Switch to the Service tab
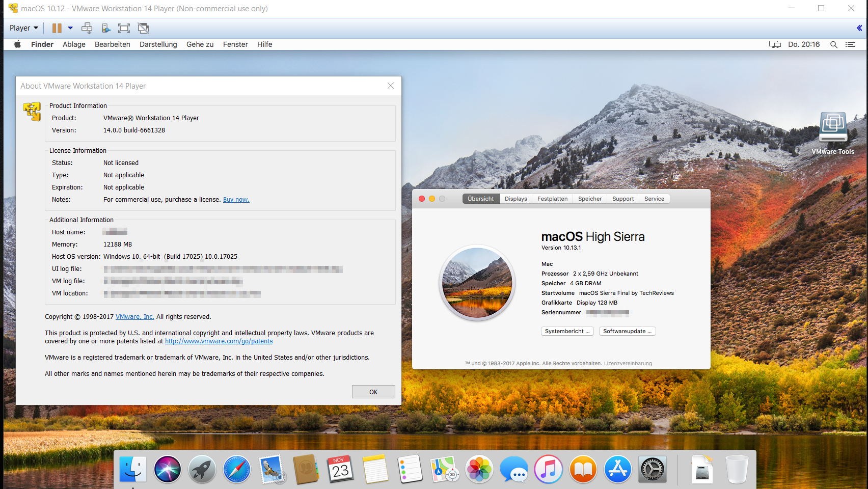The width and height of the screenshot is (868, 489). coord(655,199)
